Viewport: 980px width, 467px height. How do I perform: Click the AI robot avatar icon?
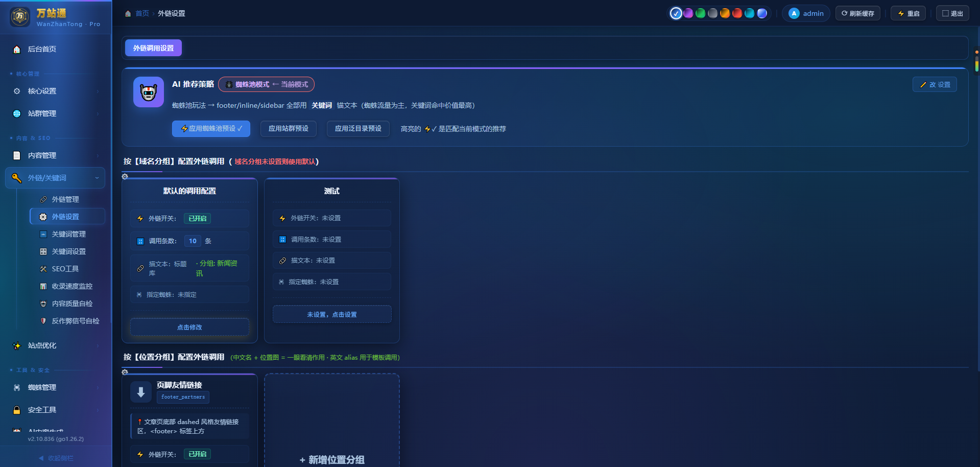(x=149, y=92)
